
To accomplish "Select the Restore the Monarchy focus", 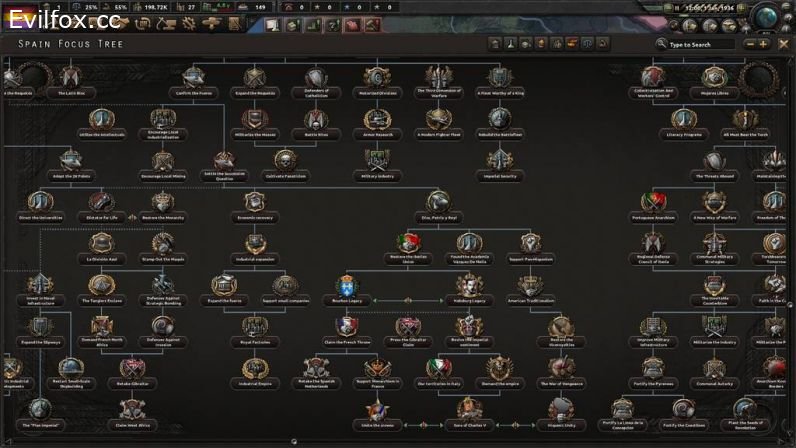I will point(163,203).
